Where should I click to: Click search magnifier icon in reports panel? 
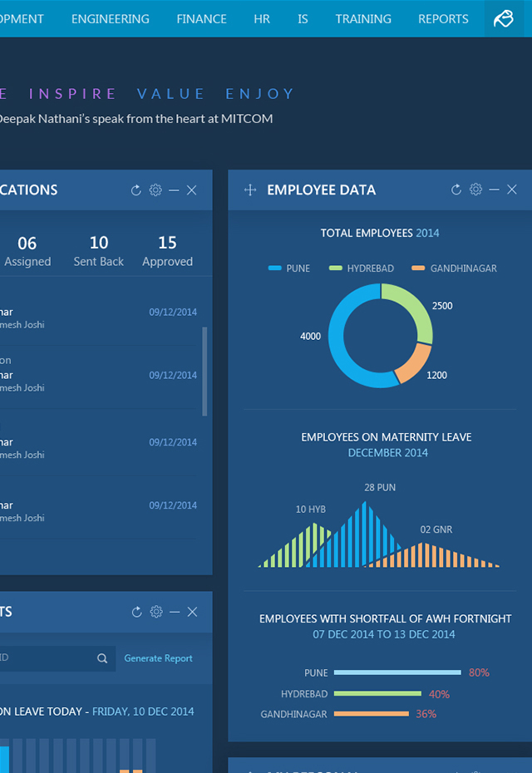click(x=102, y=658)
